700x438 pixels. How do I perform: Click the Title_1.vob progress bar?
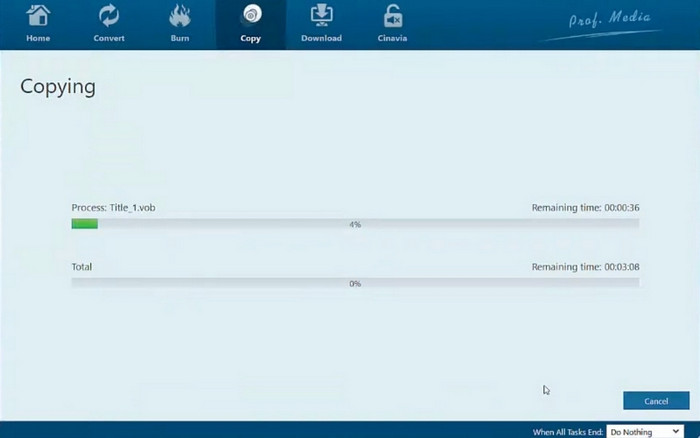point(355,224)
